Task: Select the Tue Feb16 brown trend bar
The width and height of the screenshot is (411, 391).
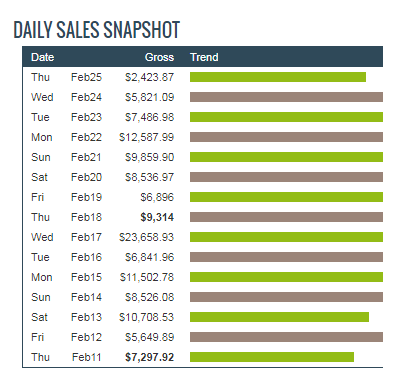Action: [x=286, y=257]
